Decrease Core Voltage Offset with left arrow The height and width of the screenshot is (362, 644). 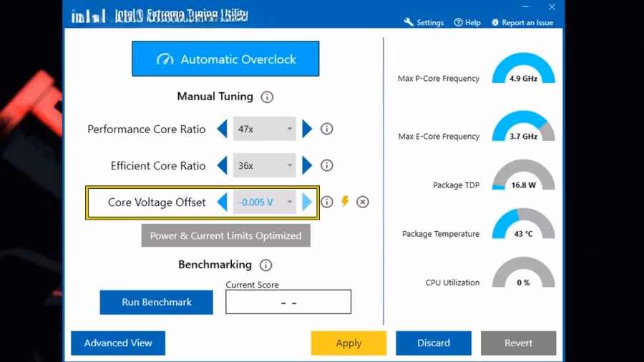(223, 202)
